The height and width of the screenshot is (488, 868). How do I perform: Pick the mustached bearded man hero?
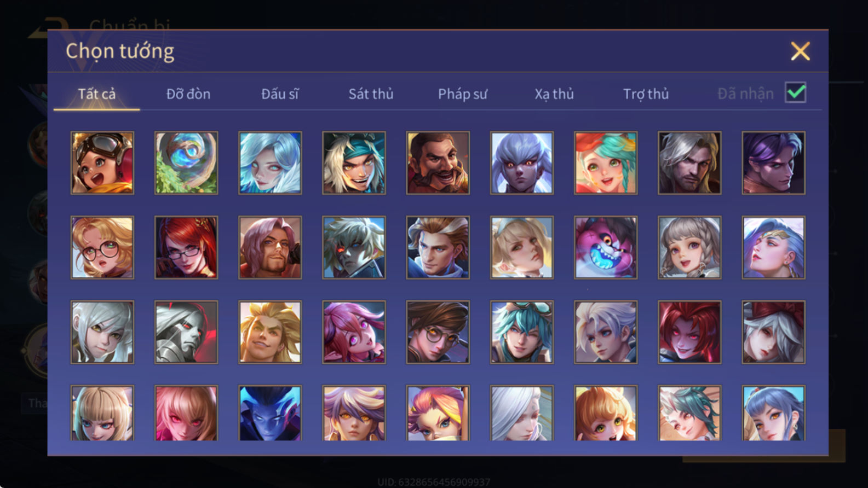[x=438, y=162]
